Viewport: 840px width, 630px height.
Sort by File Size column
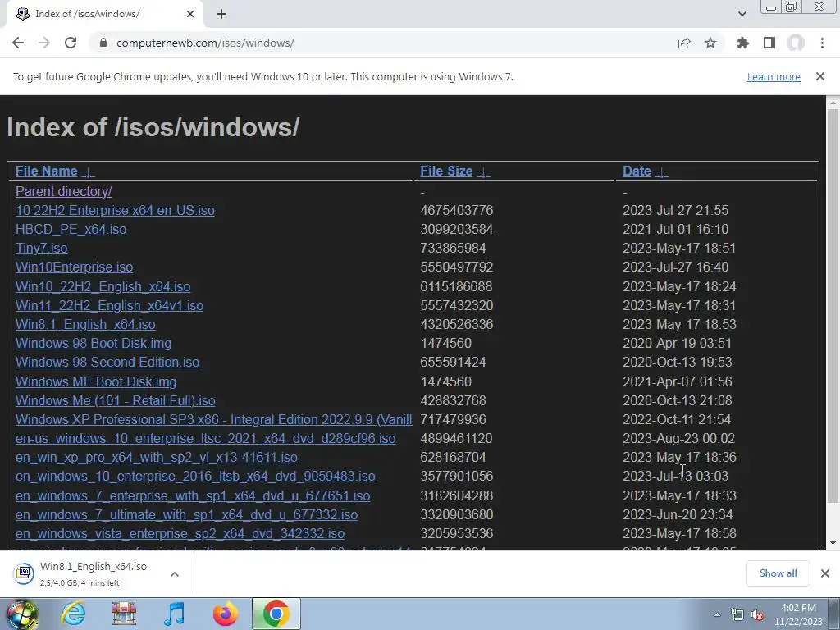(x=446, y=171)
